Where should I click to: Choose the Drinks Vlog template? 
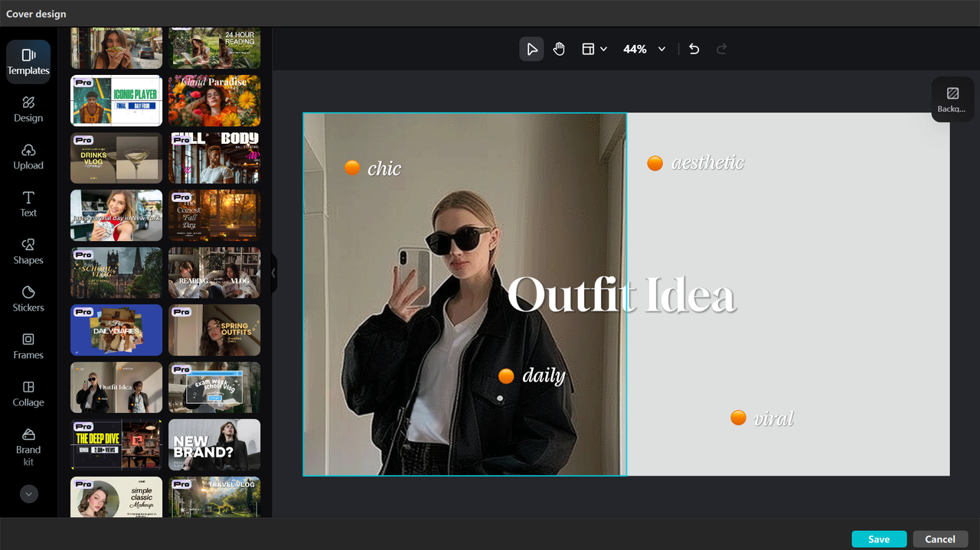pos(116,158)
